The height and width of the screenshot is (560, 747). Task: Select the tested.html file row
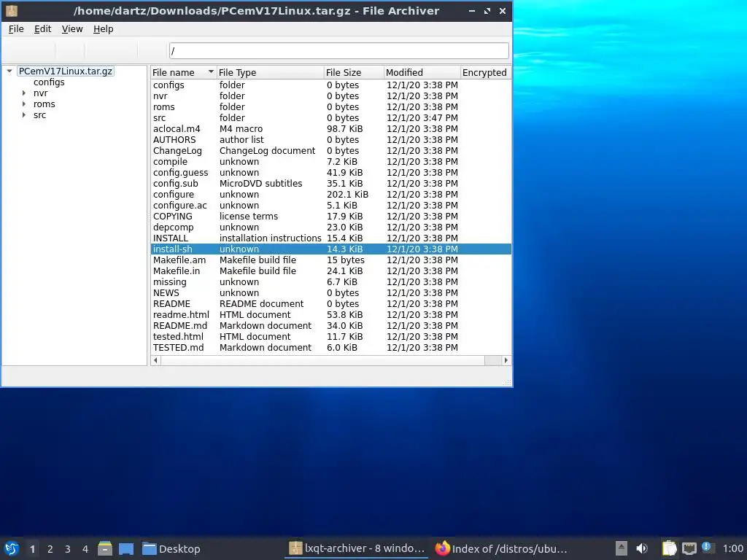(331, 337)
